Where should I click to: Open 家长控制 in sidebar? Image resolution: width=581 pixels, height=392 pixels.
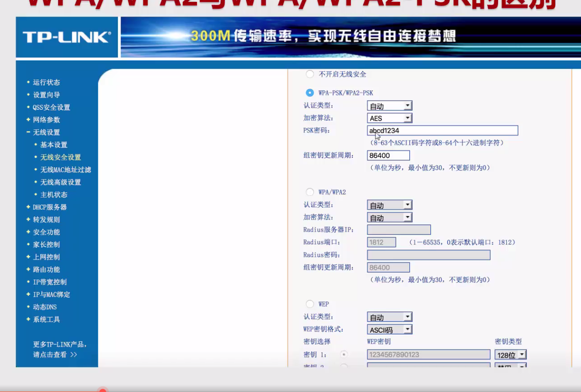46,245
